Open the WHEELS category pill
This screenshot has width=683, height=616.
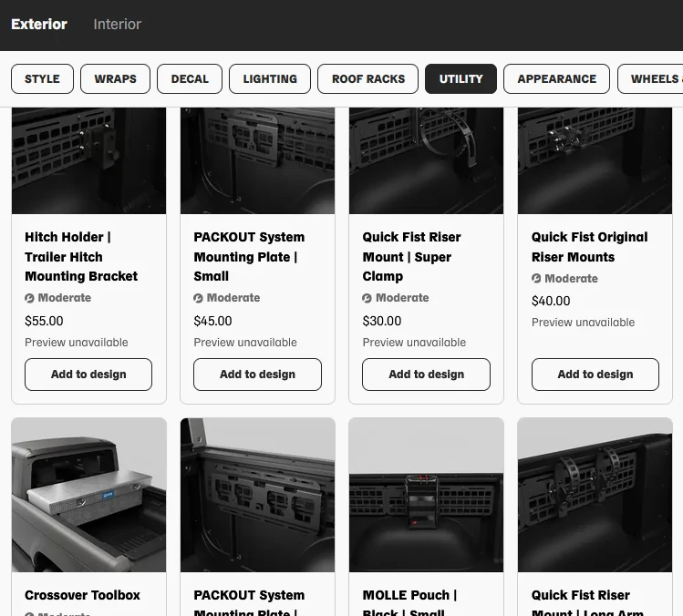point(651,78)
